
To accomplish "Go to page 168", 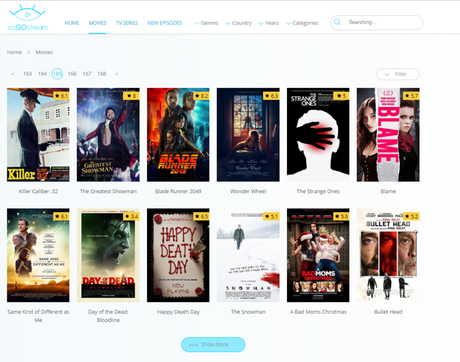I will click(102, 74).
